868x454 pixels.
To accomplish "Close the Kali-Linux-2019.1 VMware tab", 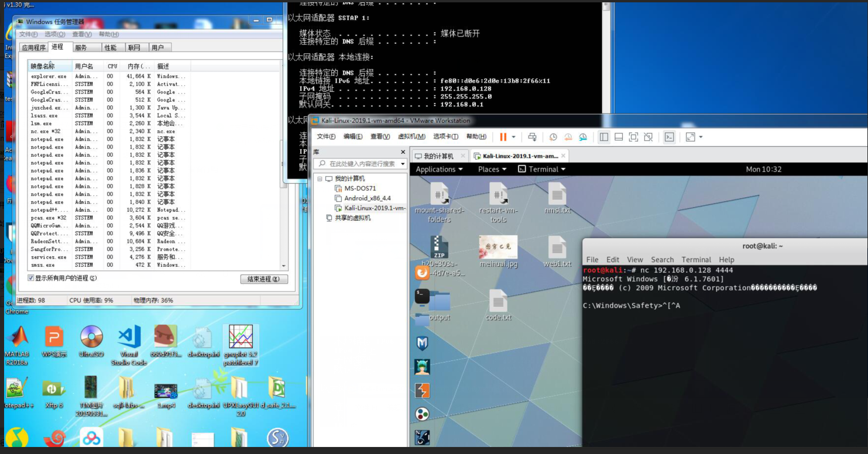I will [563, 156].
